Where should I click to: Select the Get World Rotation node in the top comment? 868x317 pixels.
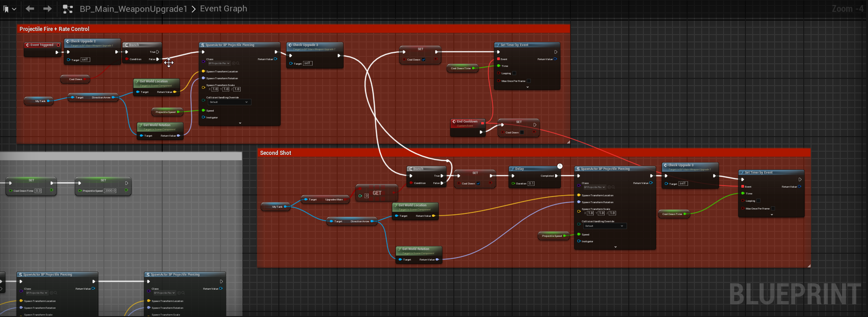[x=160, y=130]
